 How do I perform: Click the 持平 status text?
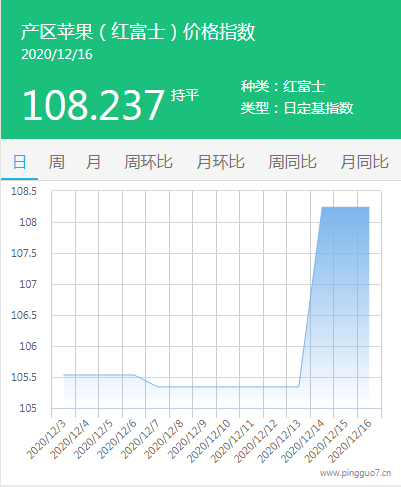(185, 95)
